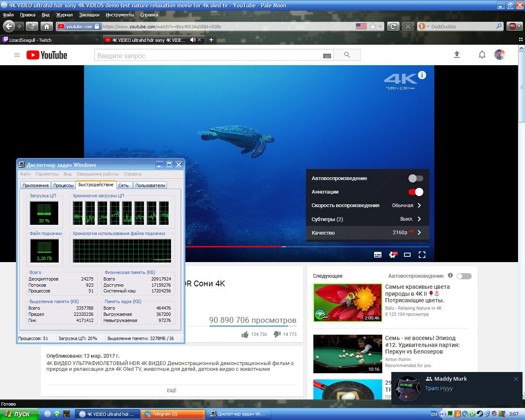Bookmark this page with the star icon
525x420 pixels.
point(372,26)
